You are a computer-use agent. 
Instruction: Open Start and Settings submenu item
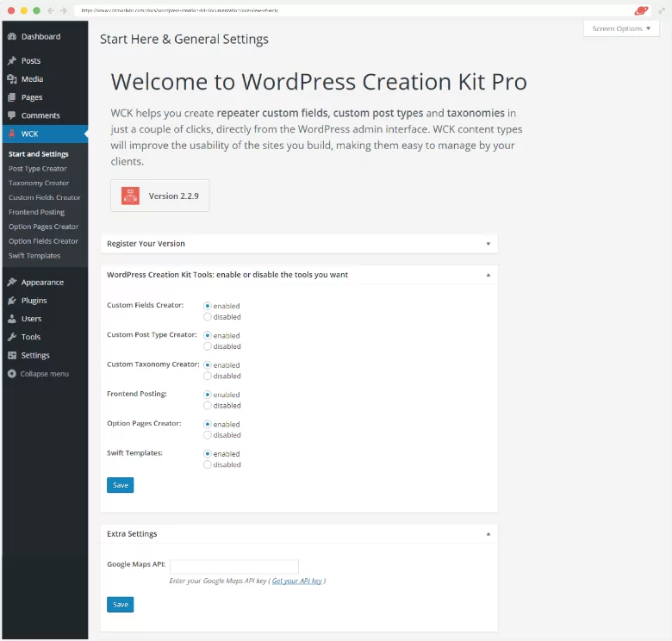point(39,154)
